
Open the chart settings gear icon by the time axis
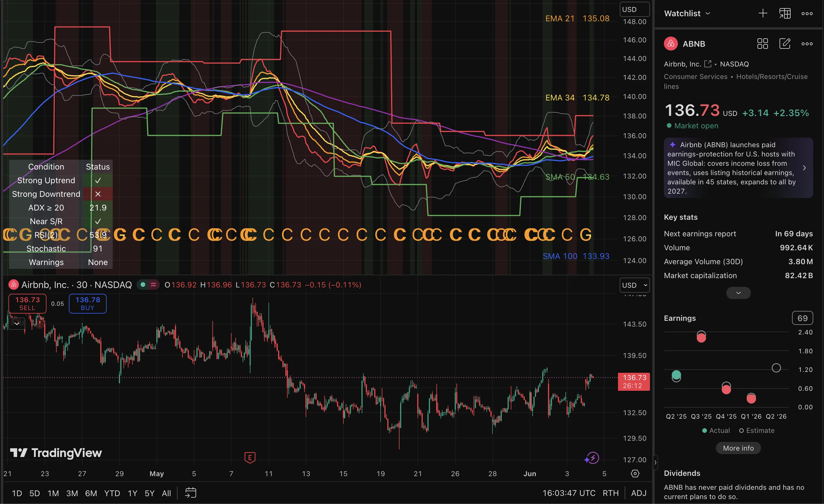[635, 474]
